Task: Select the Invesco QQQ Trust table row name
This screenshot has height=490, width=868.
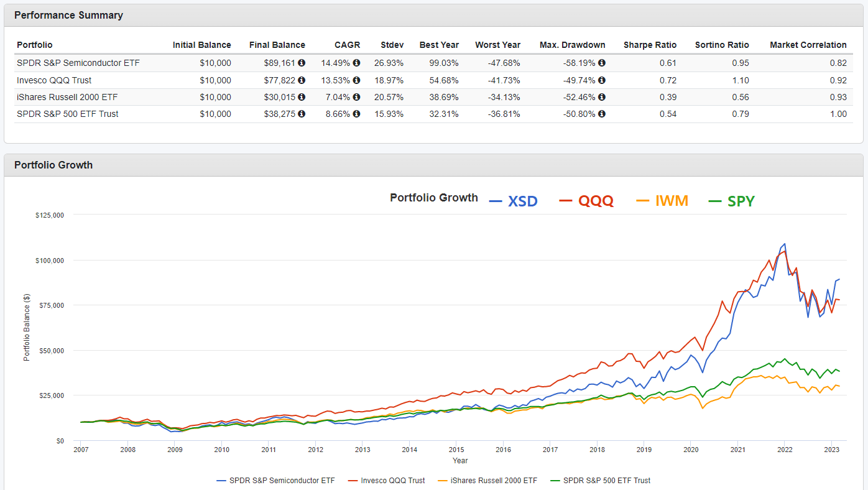Action: pos(54,80)
